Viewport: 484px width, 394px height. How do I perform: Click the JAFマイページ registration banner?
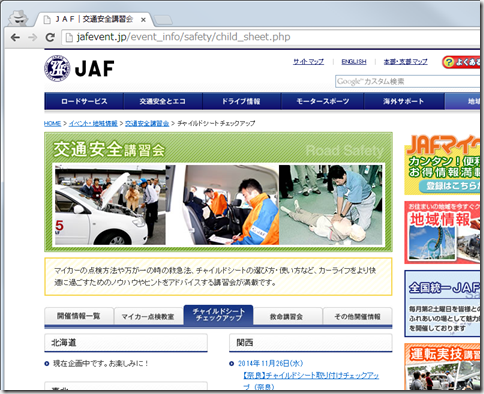point(442,164)
